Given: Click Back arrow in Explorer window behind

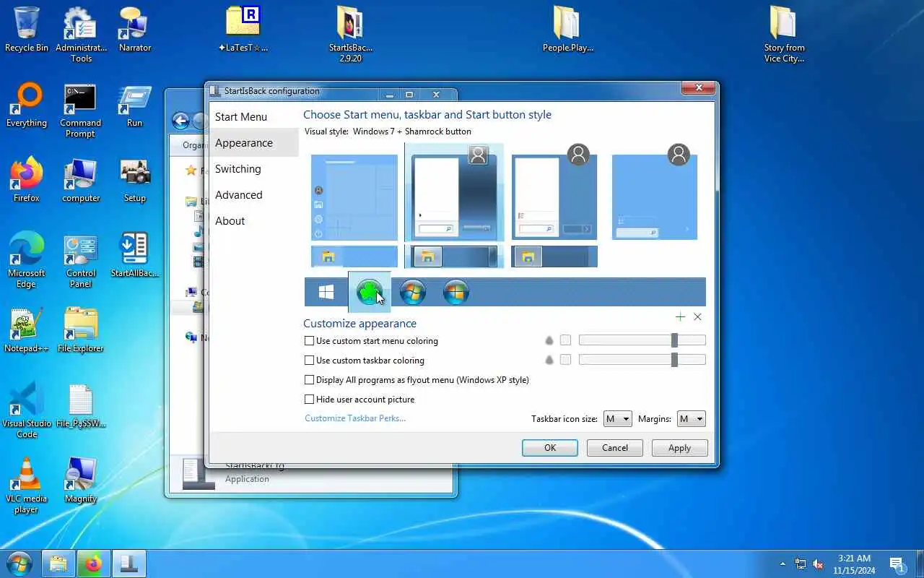Looking at the screenshot, I should 180,121.
